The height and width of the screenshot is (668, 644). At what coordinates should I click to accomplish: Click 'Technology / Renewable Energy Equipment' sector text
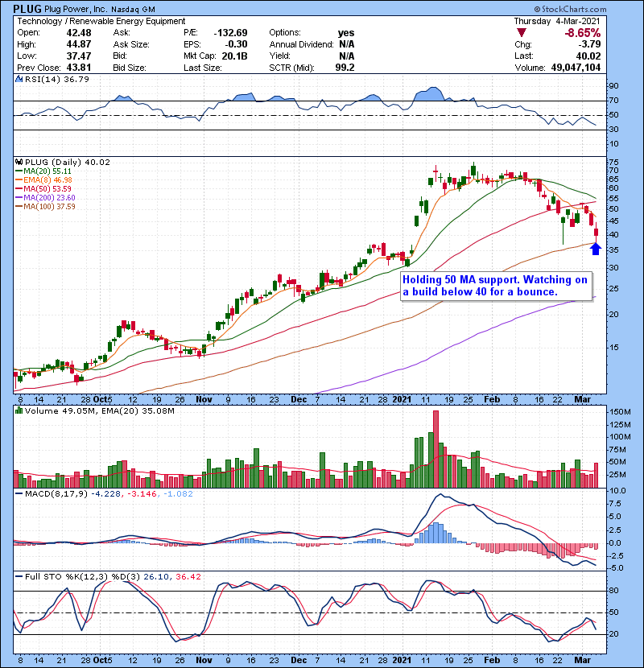click(x=101, y=21)
